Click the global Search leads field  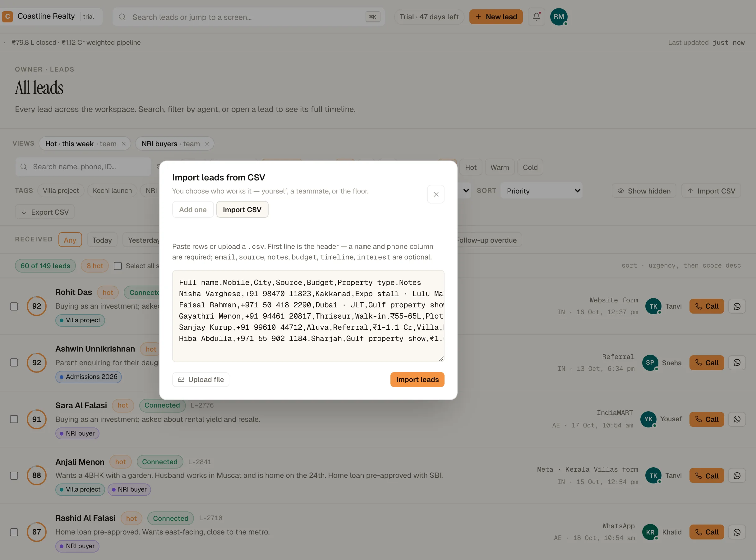(x=249, y=17)
